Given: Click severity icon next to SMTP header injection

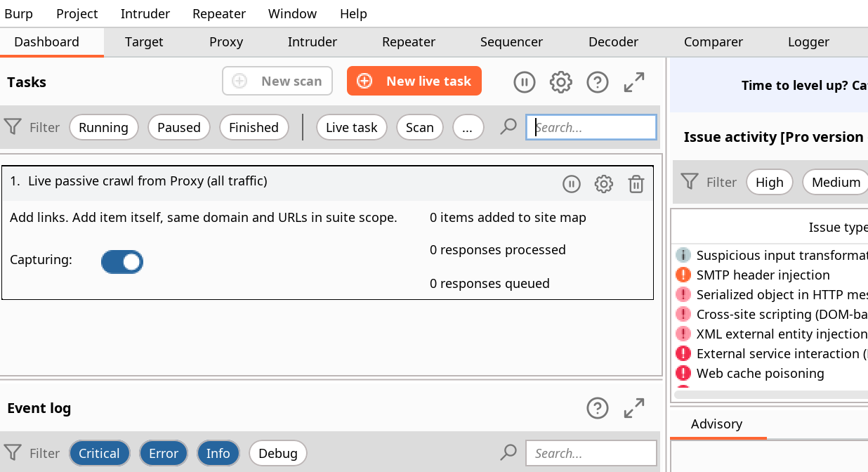Looking at the screenshot, I should click(683, 275).
